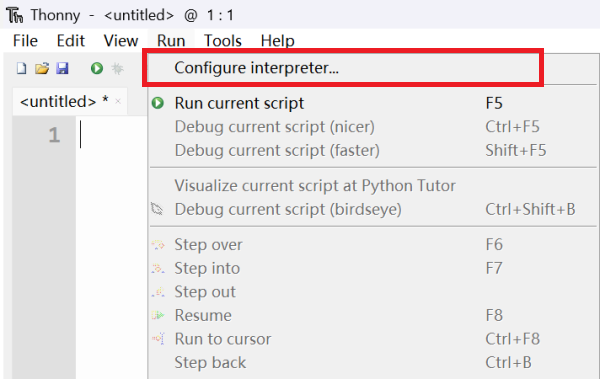Click the New file toolbar icon
The width and height of the screenshot is (600, 379).
[x=21, y=69]
